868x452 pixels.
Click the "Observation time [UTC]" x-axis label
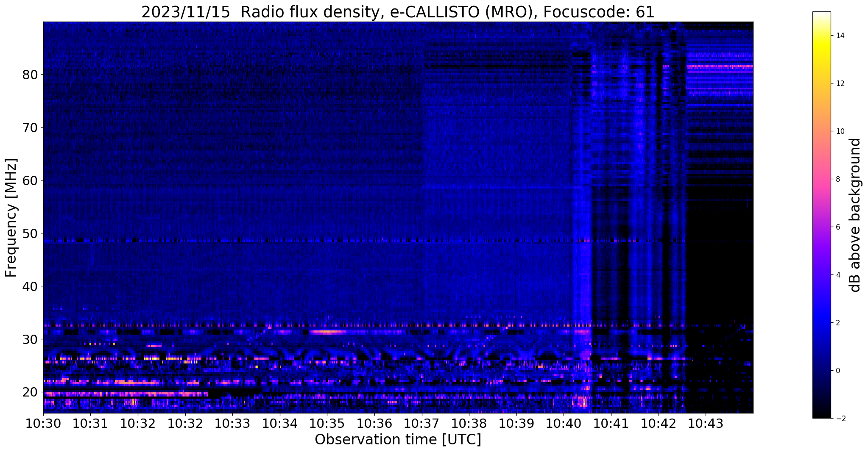(398, 440)
